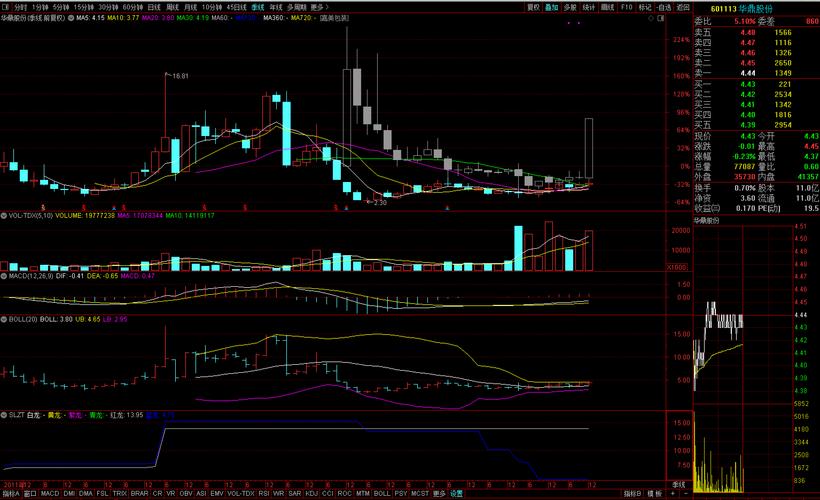820x500 pixels.
Task: Click the 返回 back button
Action: [684, 6]
